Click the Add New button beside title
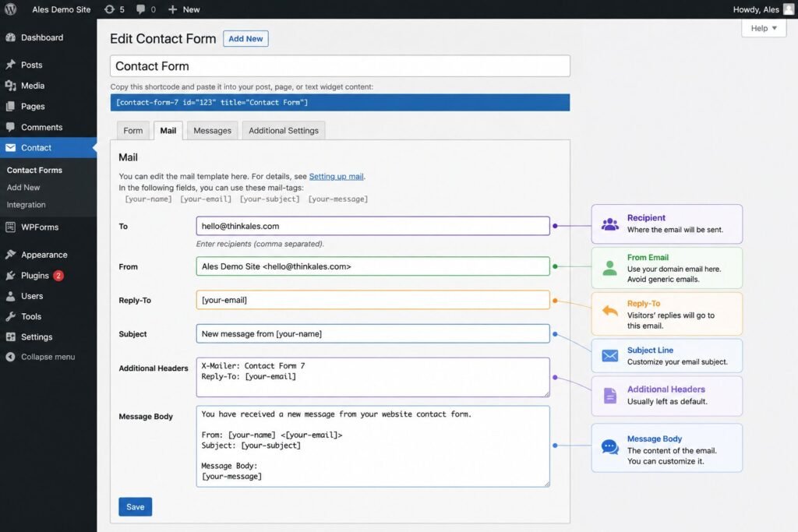Screen dimensions: 798x532 (x=245, y=39)
